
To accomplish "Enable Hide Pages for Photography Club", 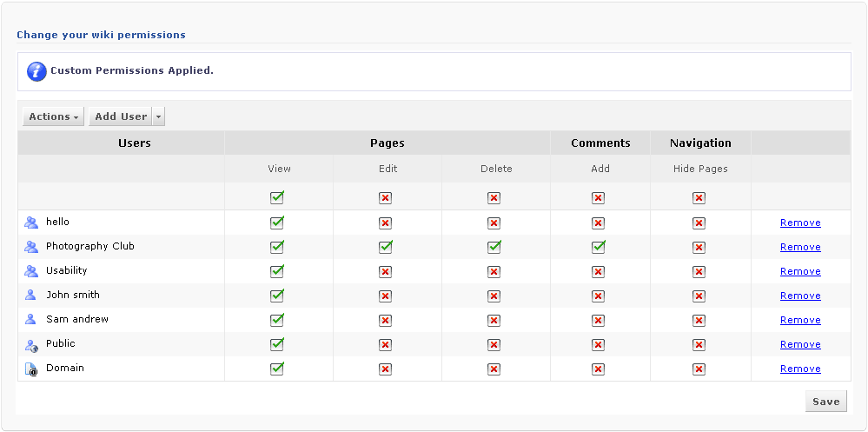I will (699, 248).
